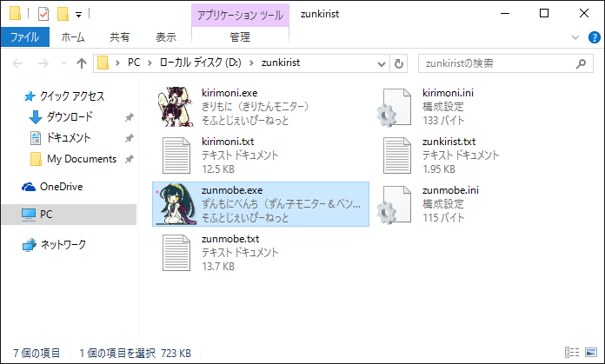Open the Help question mark icon

point(595,37)
